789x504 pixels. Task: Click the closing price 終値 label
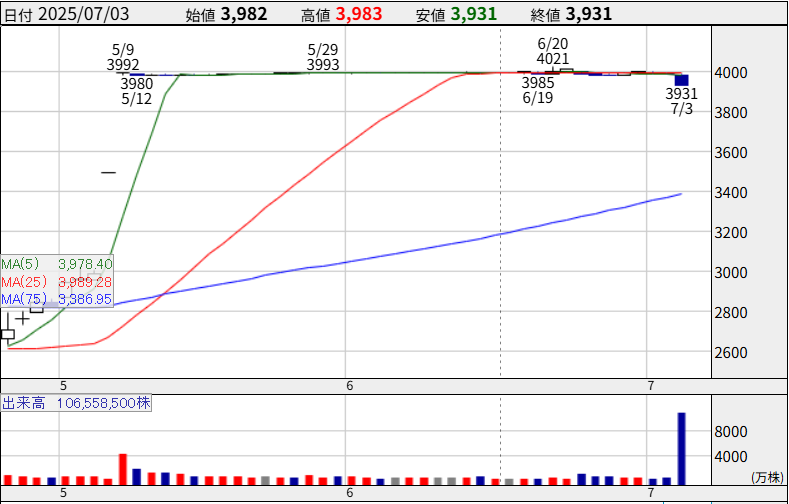coord(545,15)
